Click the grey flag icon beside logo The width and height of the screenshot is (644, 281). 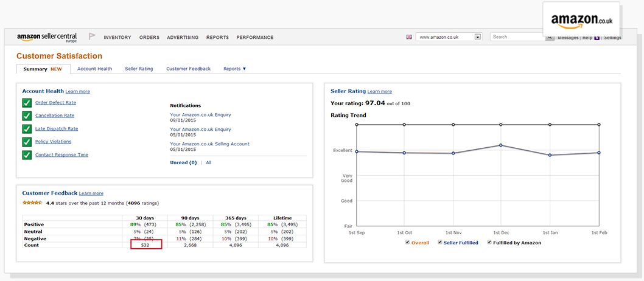[92, 37]
